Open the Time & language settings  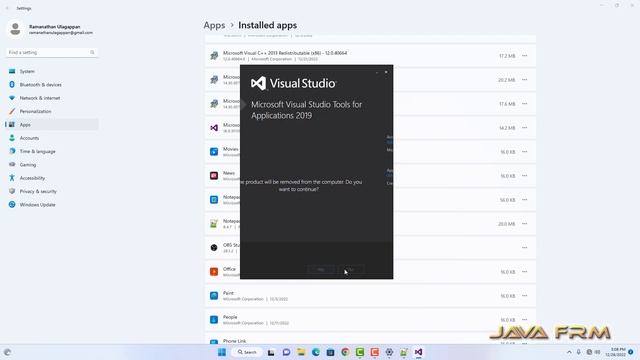pyautogui.click(x=52, y=151)
